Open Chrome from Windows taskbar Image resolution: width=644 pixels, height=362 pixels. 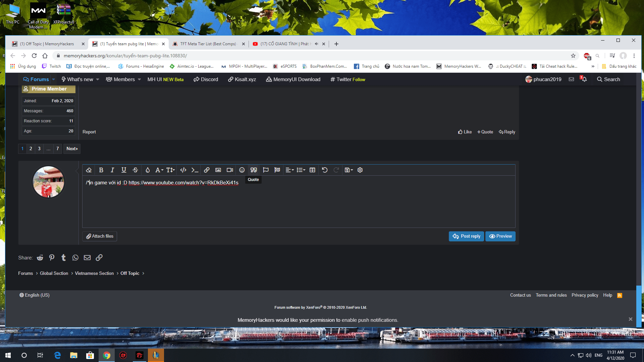[x=107, y=355]
